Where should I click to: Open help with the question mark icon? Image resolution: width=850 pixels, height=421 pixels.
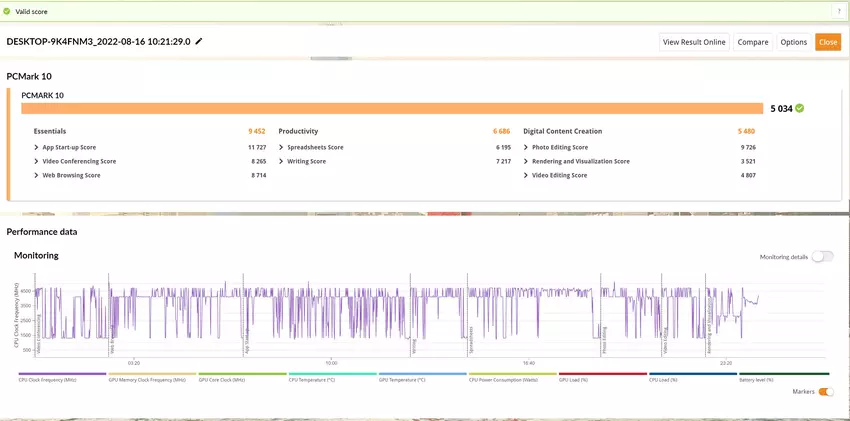click(x=838, y=11)
